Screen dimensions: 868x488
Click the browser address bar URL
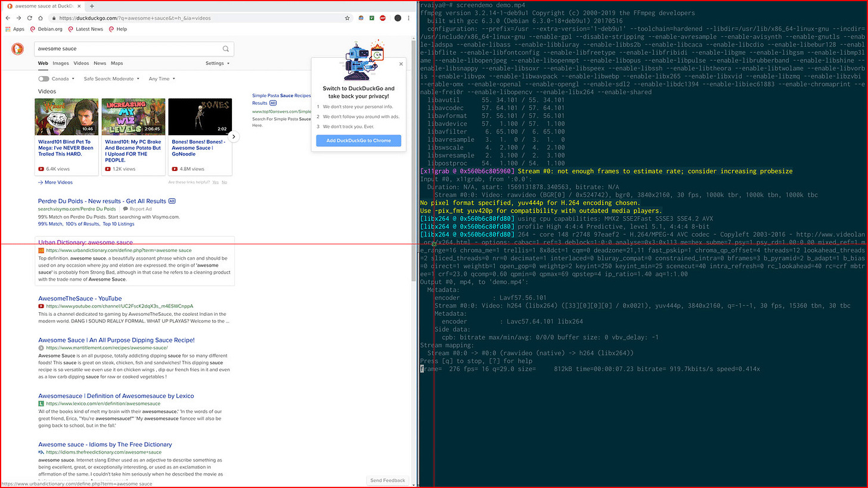pyautogui.click(x=135, y=18)
